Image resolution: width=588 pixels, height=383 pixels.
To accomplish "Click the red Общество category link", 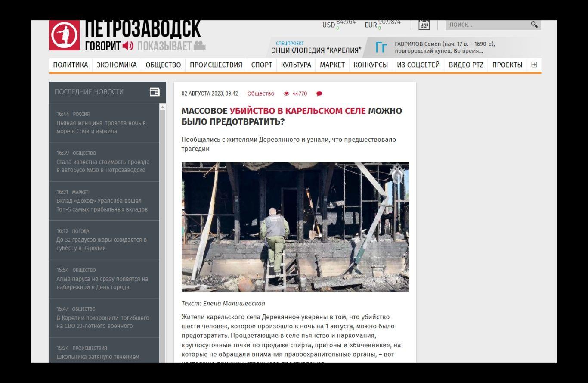I will (x=261, y=93).
